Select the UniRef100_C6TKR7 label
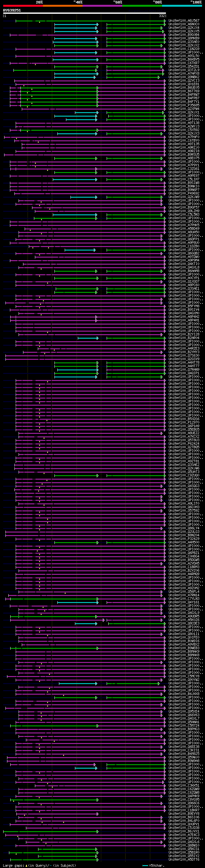The height and width of the screenshot is (868, 205). coord(184,63)
